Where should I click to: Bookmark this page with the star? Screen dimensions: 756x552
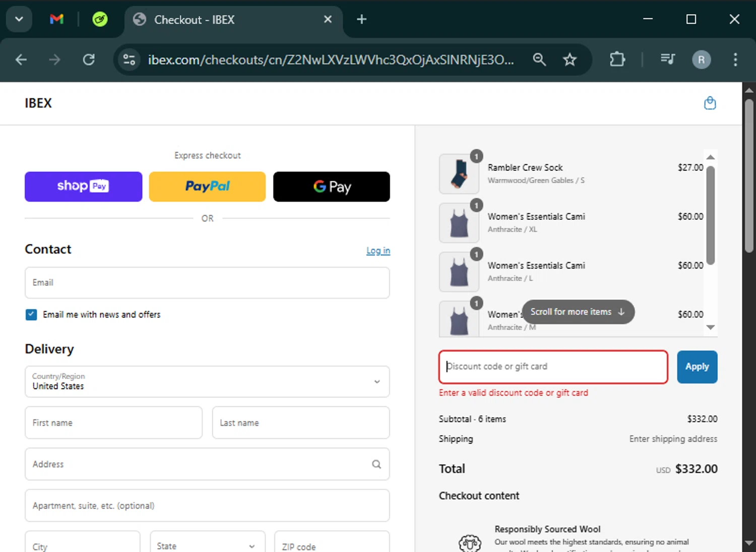[570, 59]
